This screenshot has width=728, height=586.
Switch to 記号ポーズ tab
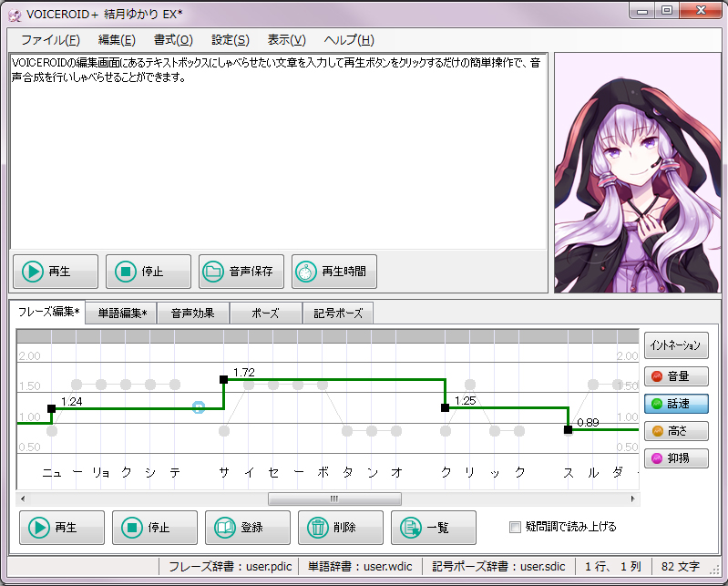point(337,313)
